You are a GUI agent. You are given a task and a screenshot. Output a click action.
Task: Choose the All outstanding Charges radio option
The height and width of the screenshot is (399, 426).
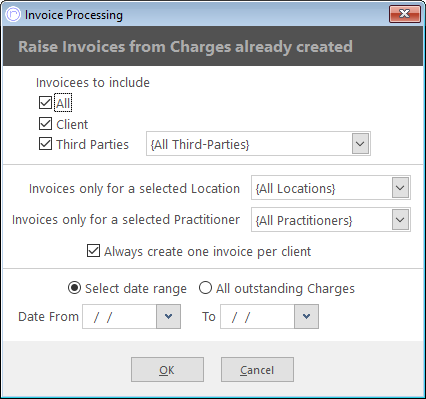point(205,288)
